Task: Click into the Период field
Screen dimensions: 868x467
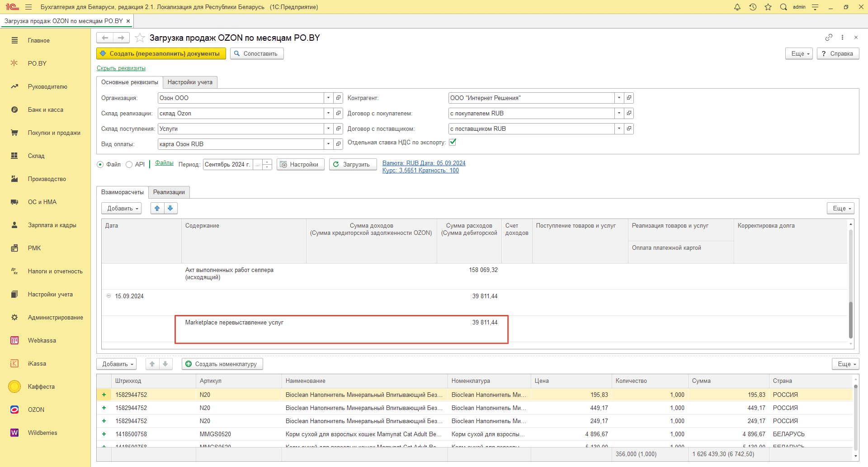Action: [228, 164]
